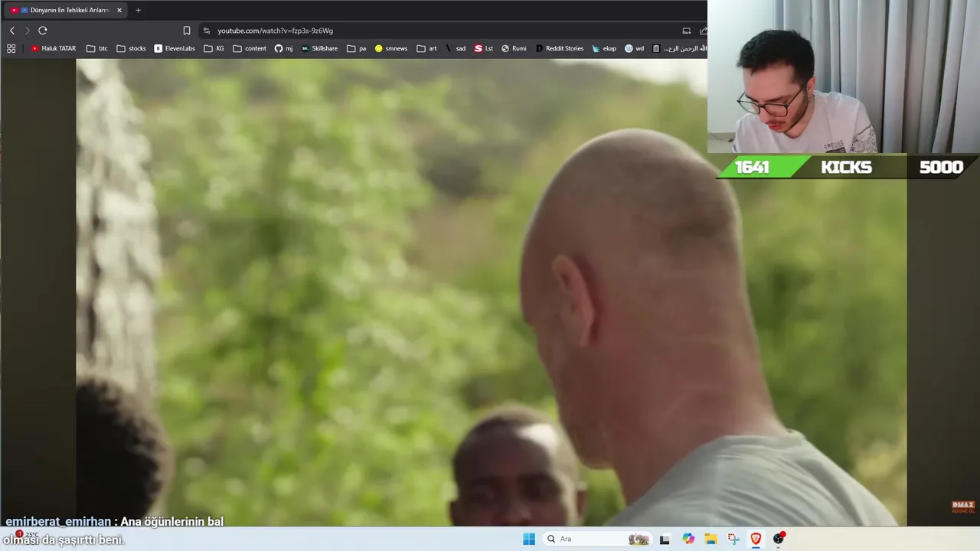This screenshot has height=551, width=980.
Task: Click the taskbar Ara search box
Action: pyautogui.click(x=597, y=539)
